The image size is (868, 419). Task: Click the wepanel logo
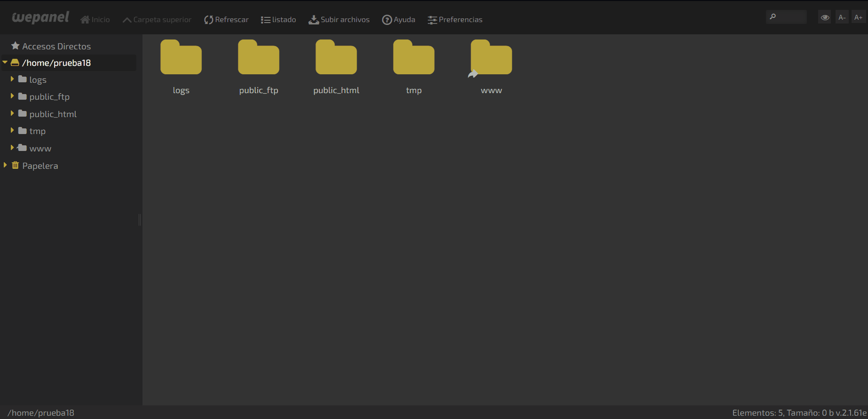point(40,18)
